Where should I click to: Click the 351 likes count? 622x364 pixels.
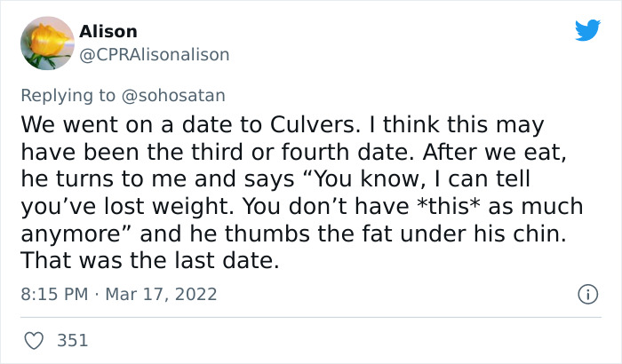tap(73, 339)
